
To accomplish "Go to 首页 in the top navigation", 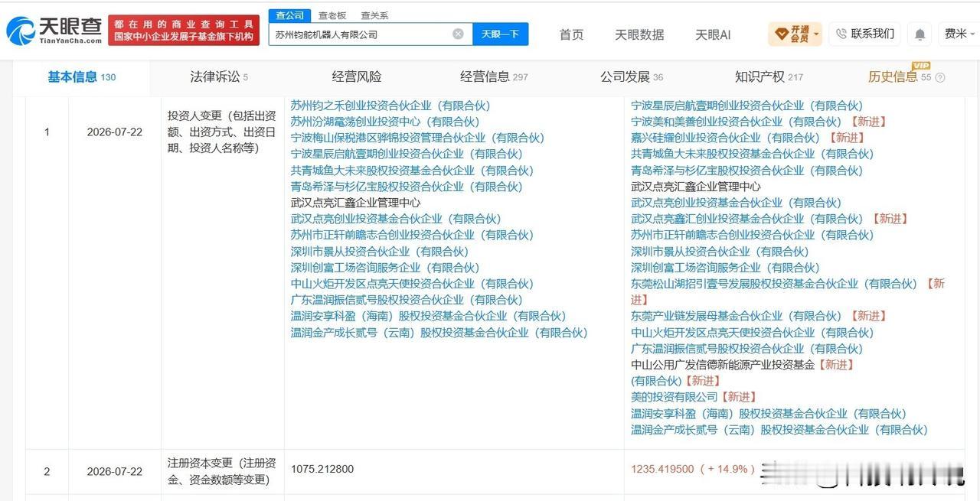I will point(571,34).
